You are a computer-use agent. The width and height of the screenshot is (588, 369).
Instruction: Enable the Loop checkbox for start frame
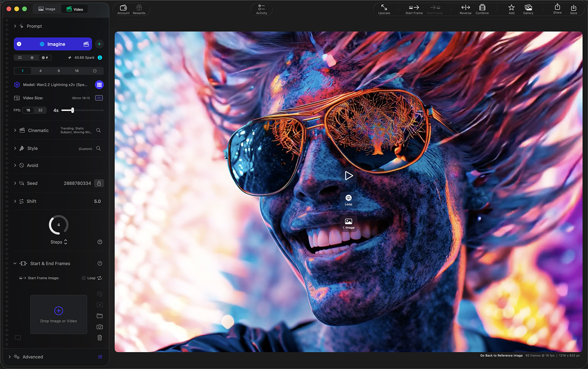click(84, 278)
